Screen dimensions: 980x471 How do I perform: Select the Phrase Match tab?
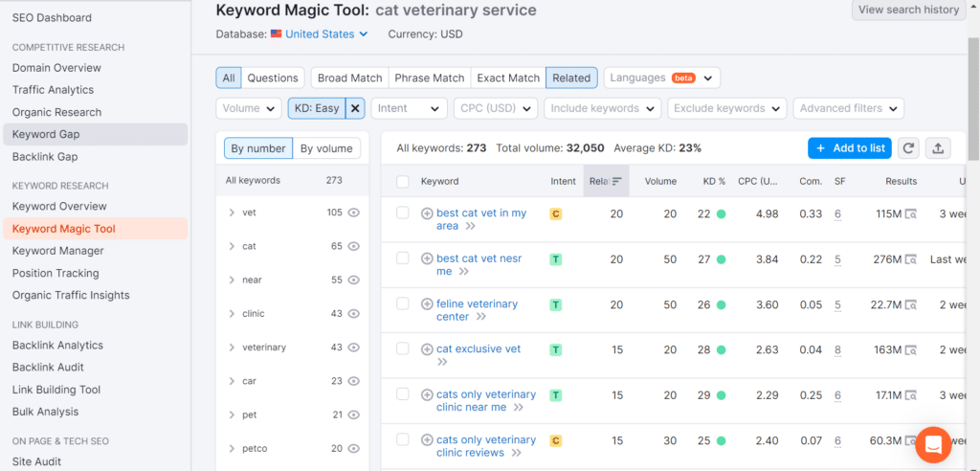pos(430,78)
